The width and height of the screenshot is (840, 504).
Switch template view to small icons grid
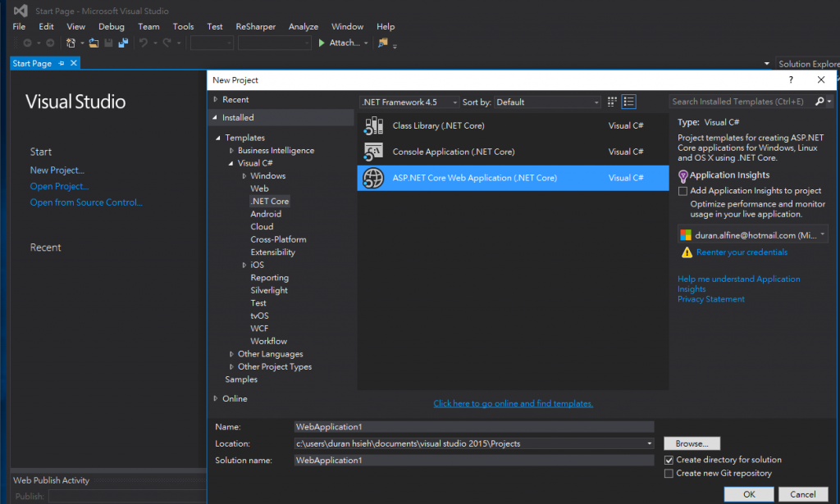pyautogui.click(x=612, y=102)
